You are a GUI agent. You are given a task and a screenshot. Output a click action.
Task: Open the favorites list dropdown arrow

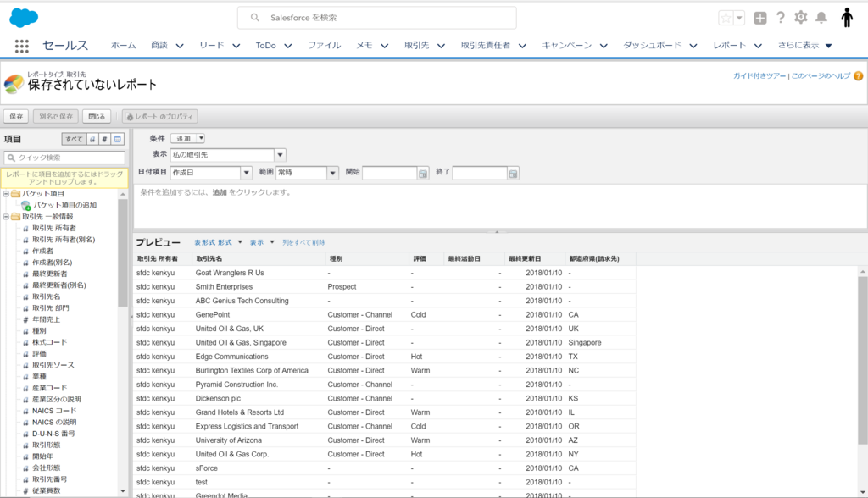coord(739,18)
